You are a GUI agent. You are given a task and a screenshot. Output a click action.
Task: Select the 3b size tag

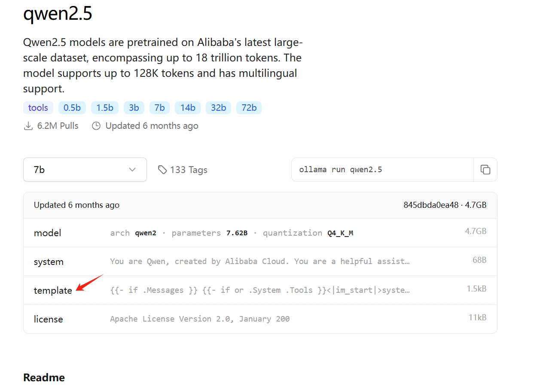[134, 108]
